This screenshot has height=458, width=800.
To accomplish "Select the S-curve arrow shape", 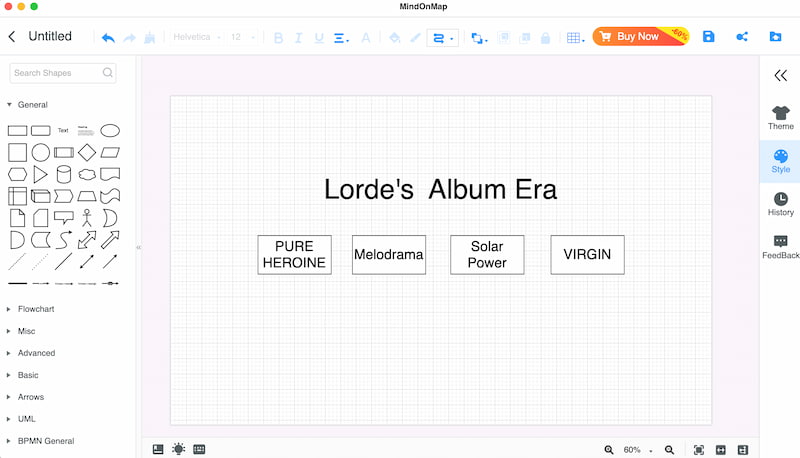I will click(x=64, y=240).
